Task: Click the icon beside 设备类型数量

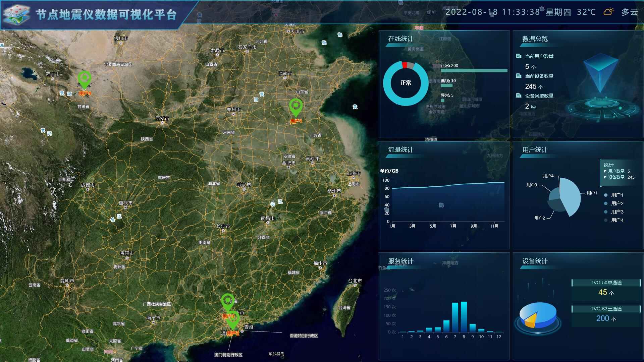Action: point(519,96)
